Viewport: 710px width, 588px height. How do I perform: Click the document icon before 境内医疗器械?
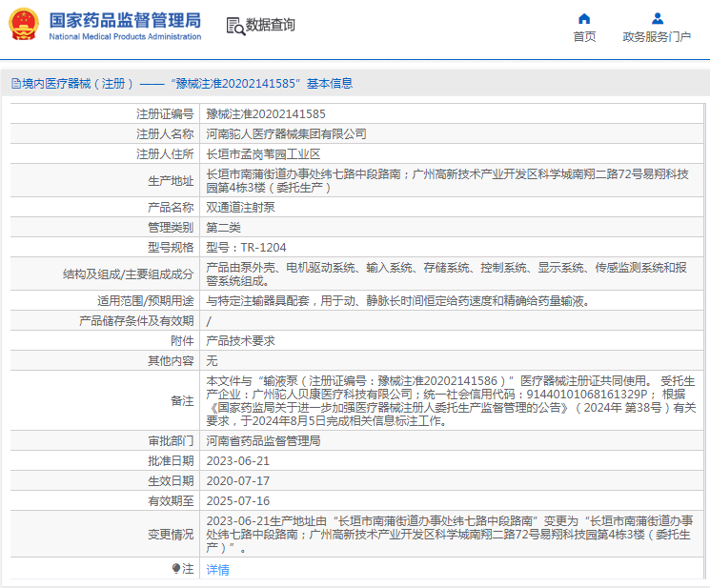[16, 83]
